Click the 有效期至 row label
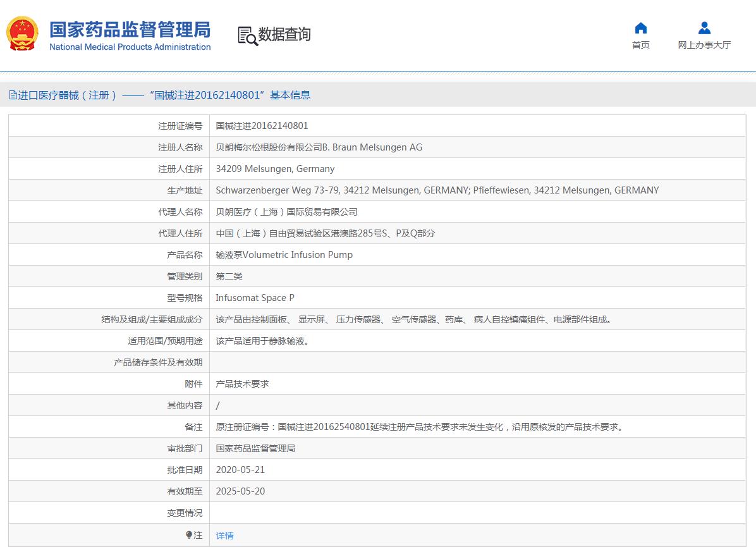Screen dimensions: 756x547 (185, 491)
